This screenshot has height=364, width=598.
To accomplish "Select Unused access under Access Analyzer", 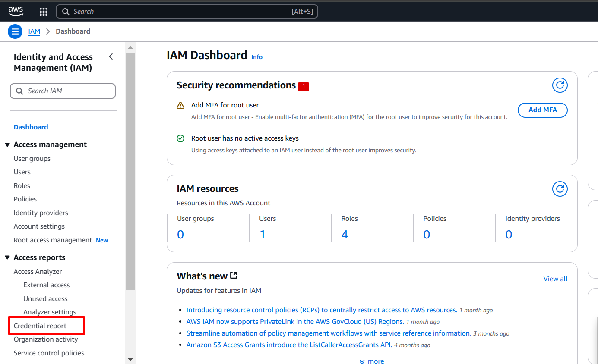I will coord(45,298).
